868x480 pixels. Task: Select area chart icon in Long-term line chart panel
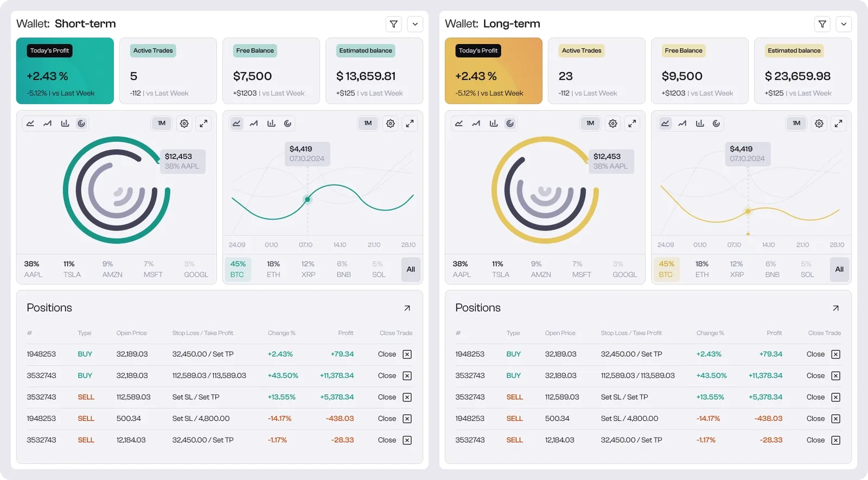pyautogui.click(x=665, y=124)
